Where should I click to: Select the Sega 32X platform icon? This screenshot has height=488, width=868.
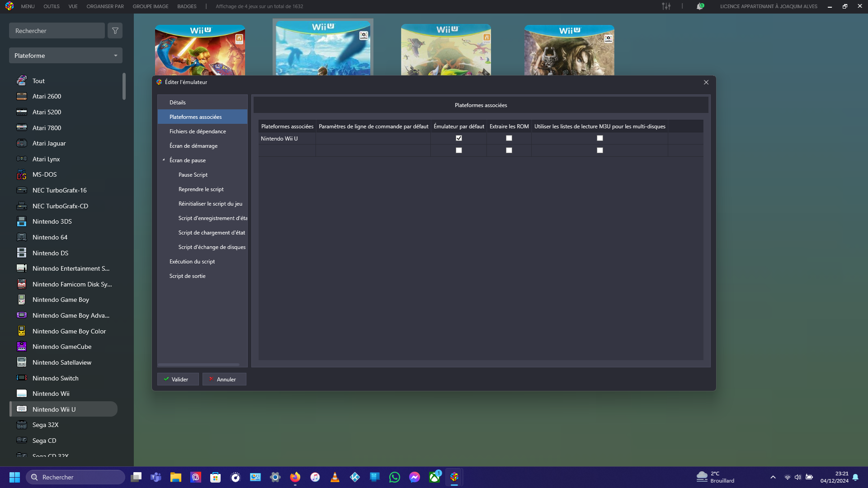[x=22, y=425]
